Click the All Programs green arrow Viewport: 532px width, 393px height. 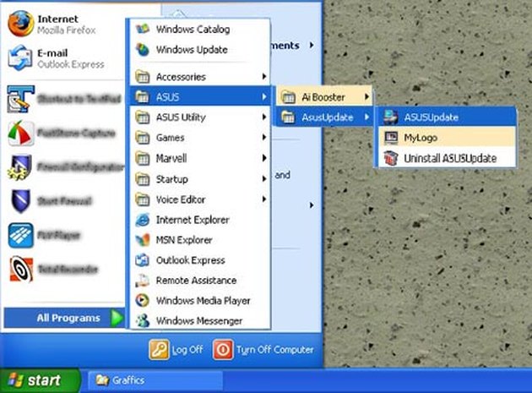pos(117,319)
